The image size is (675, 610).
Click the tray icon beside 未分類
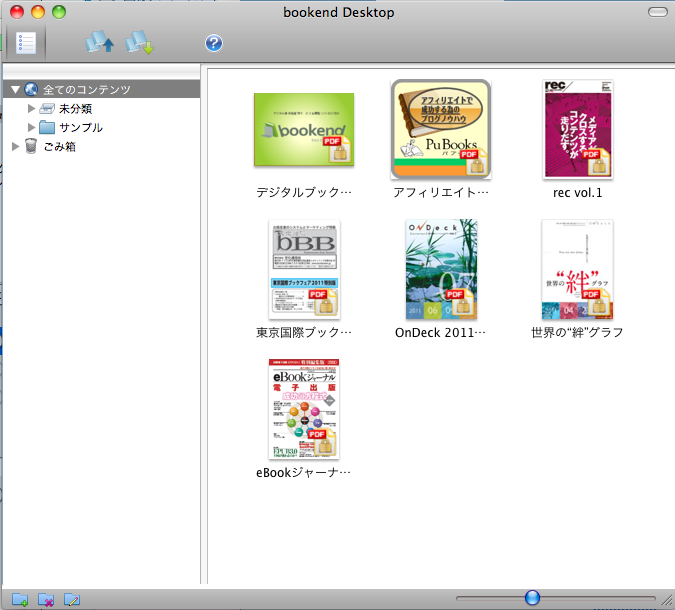pyautogui.click(x=47, y=108)
